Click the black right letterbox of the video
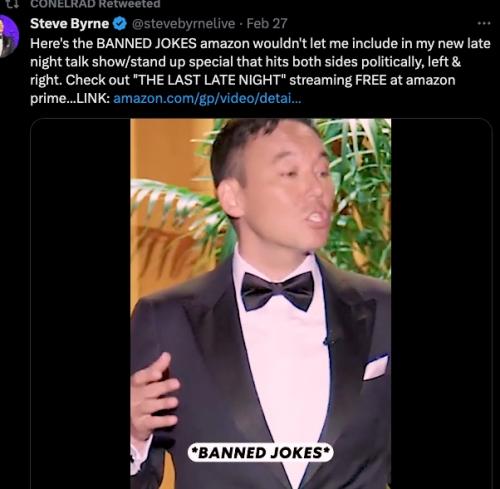Image resolution: width=500 pixels, height=489 pixels. 441,303
